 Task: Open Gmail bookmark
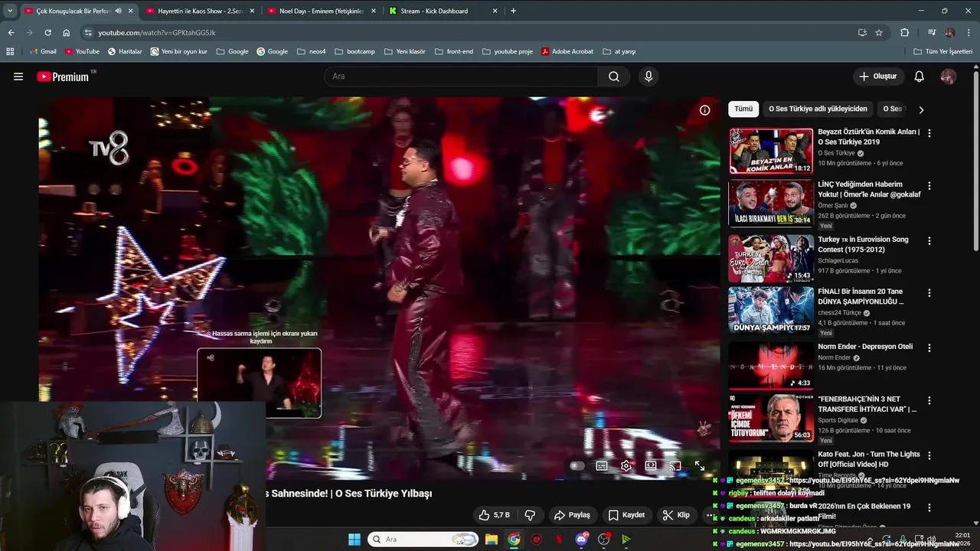pyautogui.click(x=43, y=51)
